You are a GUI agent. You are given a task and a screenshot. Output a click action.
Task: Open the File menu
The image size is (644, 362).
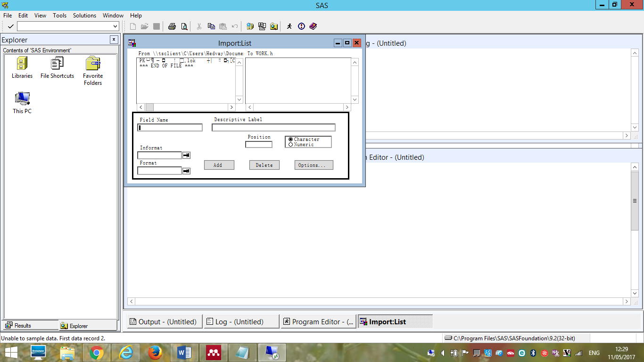[8, 16]
